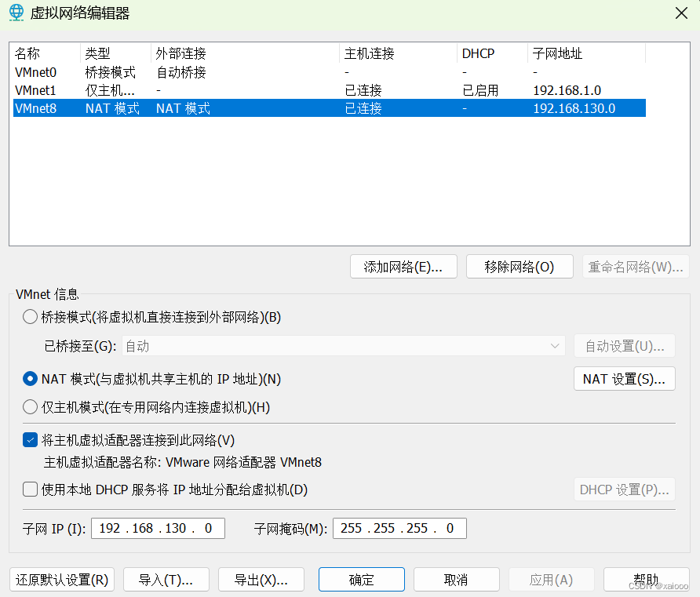Click the 名称 column header

click(46, 53)
